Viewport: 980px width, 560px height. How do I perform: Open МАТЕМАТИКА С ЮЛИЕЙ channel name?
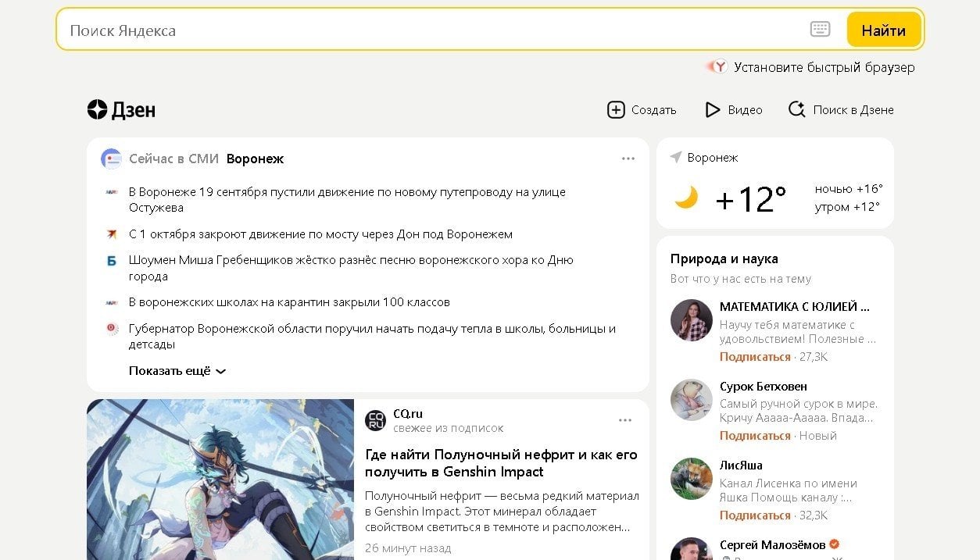tap(795, 306)
